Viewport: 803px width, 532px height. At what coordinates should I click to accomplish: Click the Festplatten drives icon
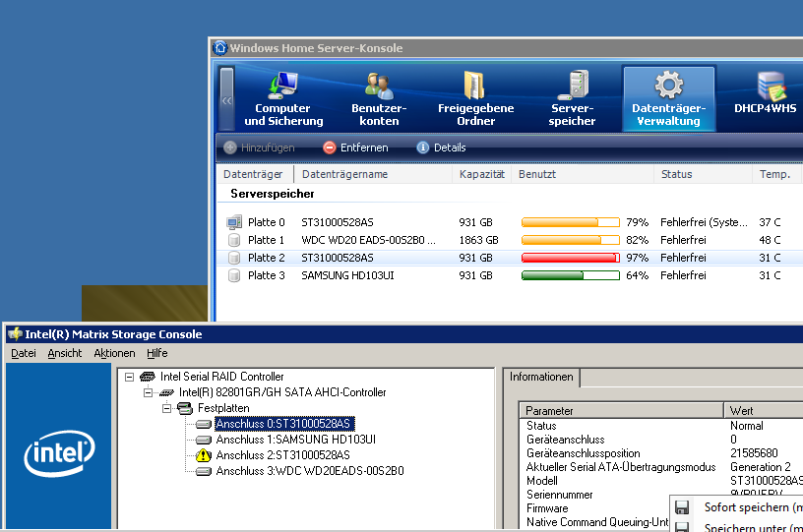pos(185,408)
